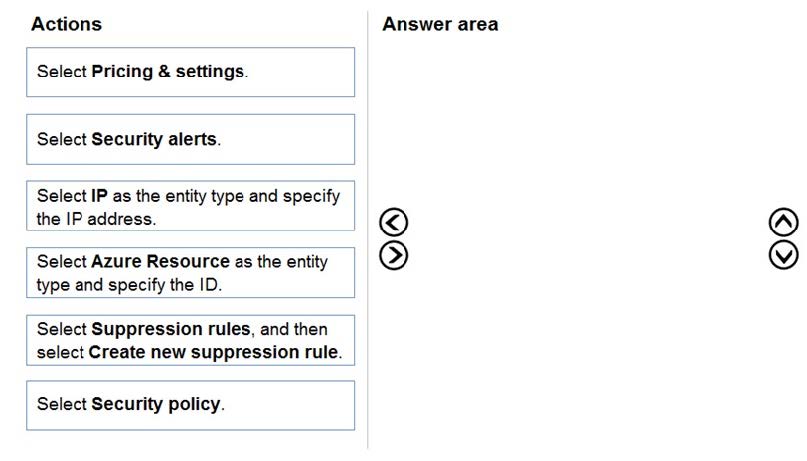
Task: Select the Azure Resource entity type action
Action: (190, 272)
